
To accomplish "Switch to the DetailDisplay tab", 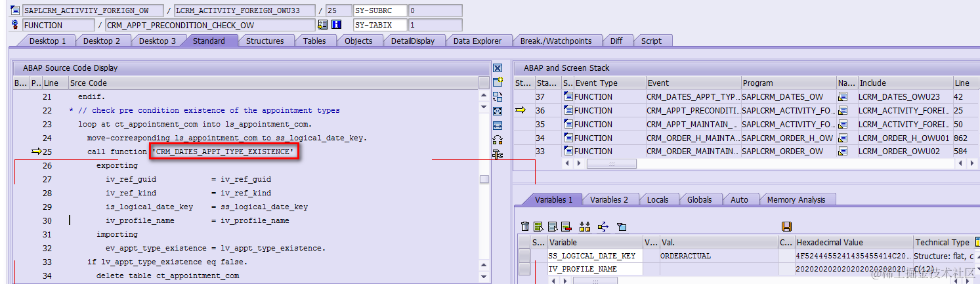I will click(x=413, y=41).
